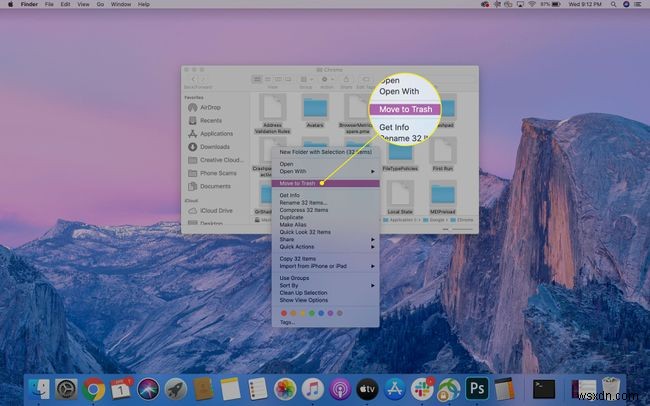Select Creative Cloud folder in the sidebar
Screen dimensions: 650x406
(x=216, y=160)
